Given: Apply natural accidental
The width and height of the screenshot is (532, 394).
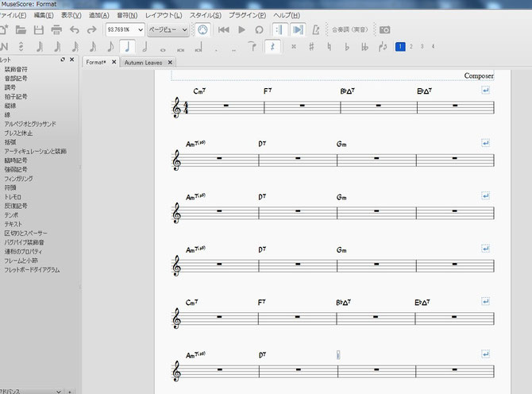Looking at the screenshot, I should tap(329, 47).
